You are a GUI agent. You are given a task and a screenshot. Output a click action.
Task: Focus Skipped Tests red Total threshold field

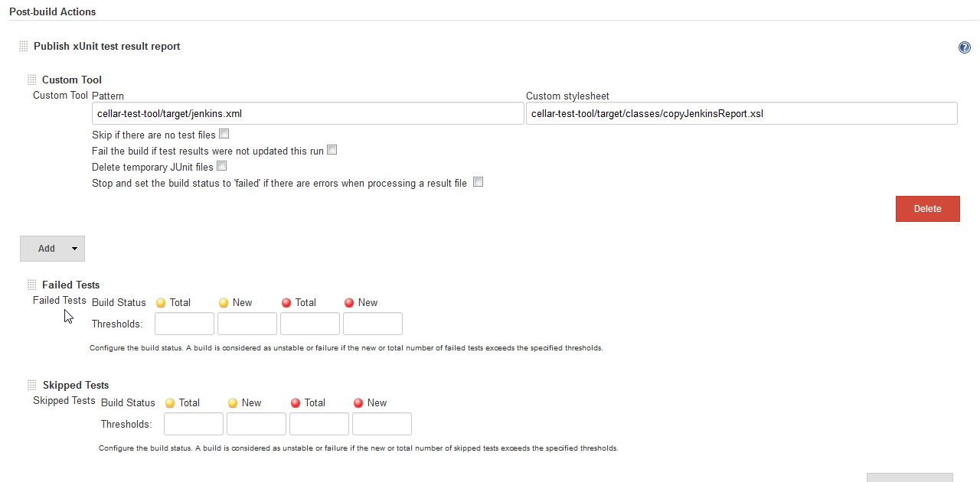[319, 424]
